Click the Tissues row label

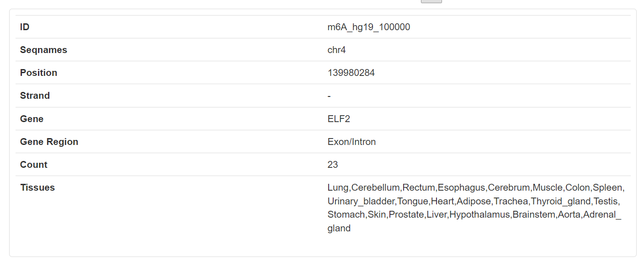point(37,187)
